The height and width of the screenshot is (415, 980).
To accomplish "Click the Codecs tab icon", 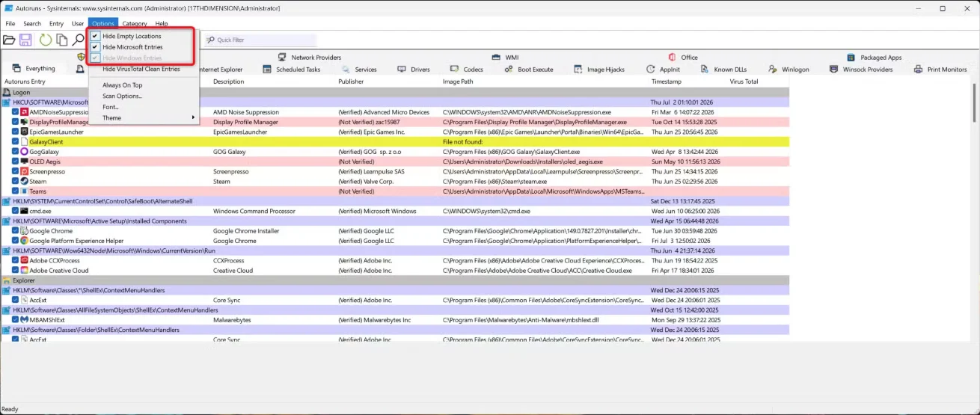I will (455, 69).
